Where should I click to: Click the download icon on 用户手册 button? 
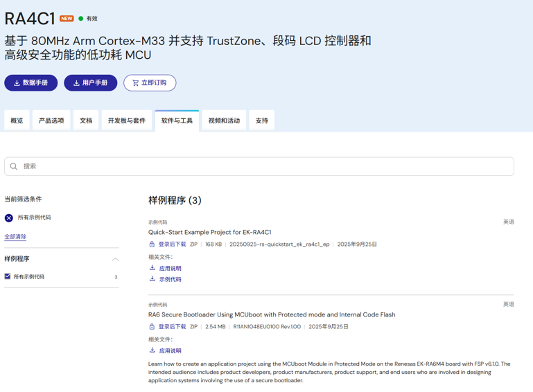click(76, 83)
